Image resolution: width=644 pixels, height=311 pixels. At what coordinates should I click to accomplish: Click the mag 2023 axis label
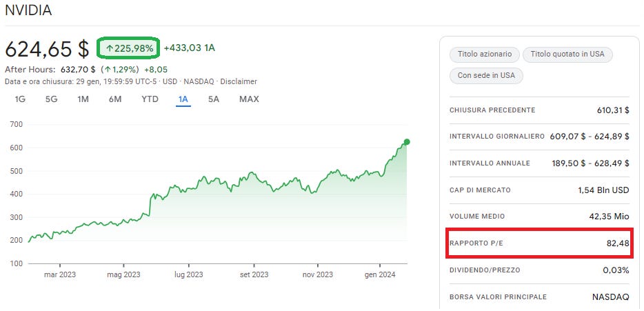(x=123, y=275)
